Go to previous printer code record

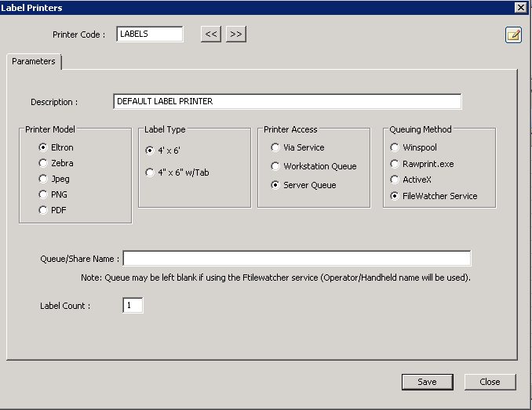[210, 34]
